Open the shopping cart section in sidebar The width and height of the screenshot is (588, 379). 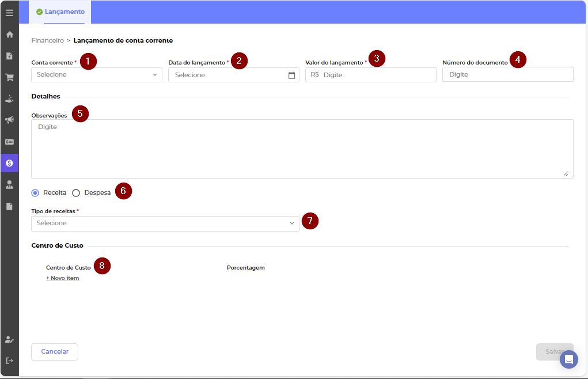(9, 77)
